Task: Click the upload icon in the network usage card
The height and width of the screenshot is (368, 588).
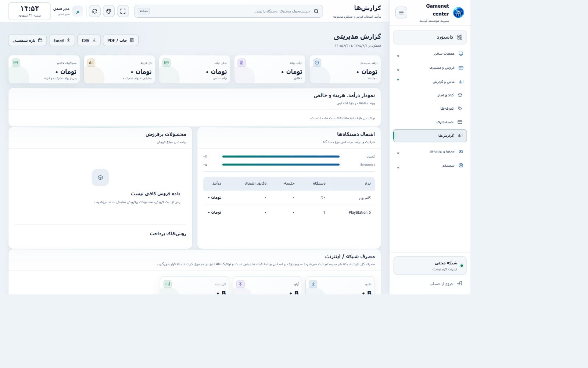Action: point(240,284)
